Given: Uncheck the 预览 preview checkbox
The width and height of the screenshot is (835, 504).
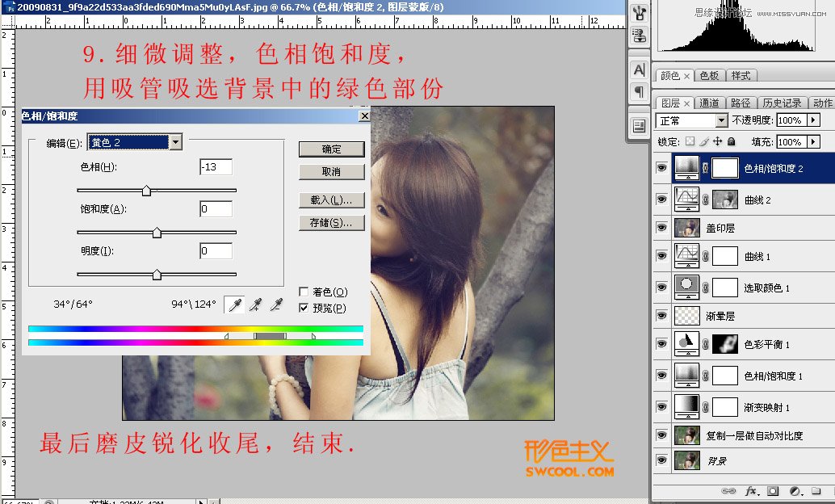Looking at the screenshot, I should pos(305,307).
